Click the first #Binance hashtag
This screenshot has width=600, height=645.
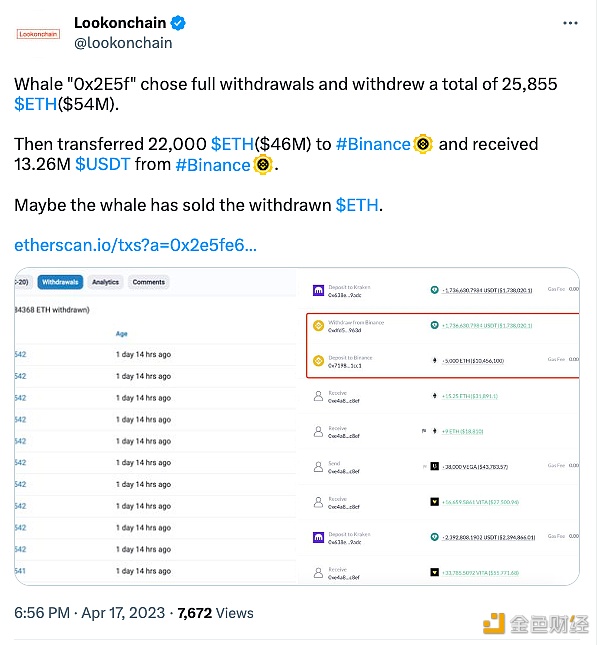tap(373, 144)
